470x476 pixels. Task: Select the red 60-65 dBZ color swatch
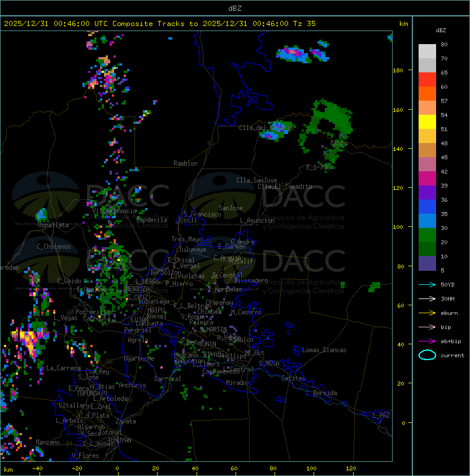click(x=427, y=79)
